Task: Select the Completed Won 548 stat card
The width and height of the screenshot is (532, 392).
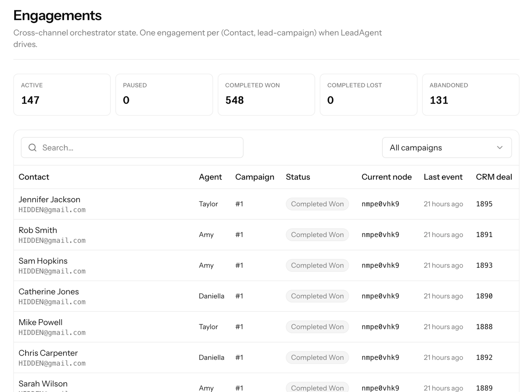Action: (266, 95)
